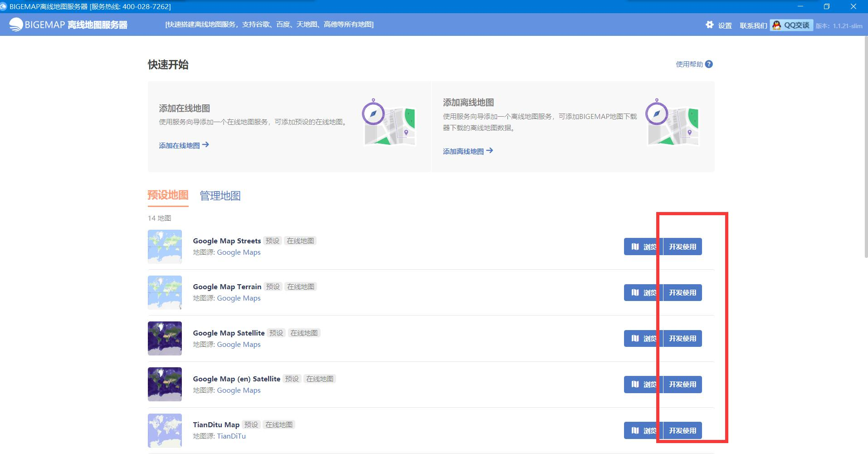Image resolution: width=868 pixels, height=454 pixels.
Task: Click the BIGEMAP logo icon
Action: [x=16, y=24]
